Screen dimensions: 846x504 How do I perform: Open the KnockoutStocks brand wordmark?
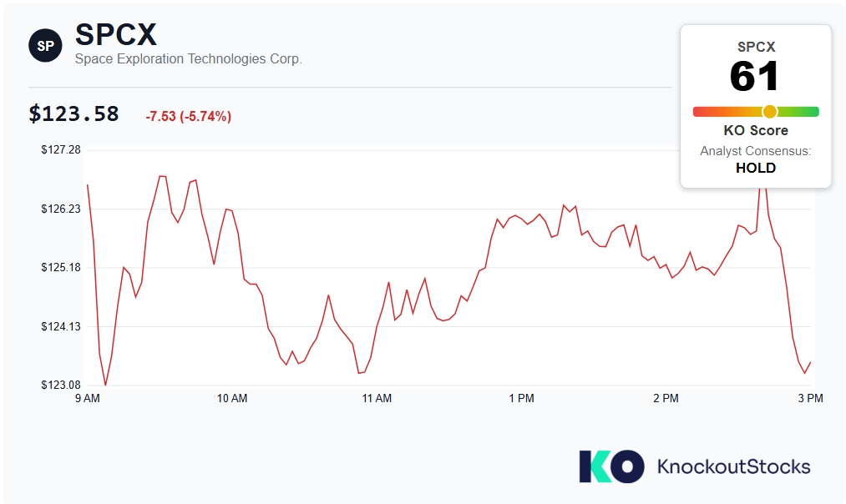(x=734, y=466)
